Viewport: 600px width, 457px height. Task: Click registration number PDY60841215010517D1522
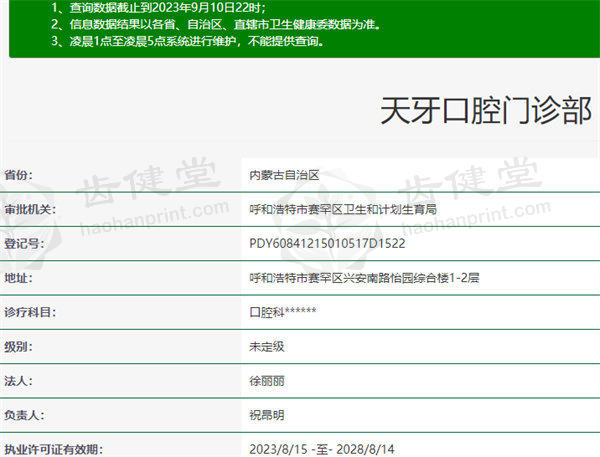click(327, 243)
